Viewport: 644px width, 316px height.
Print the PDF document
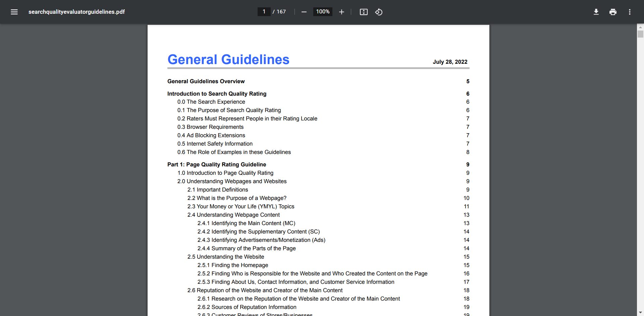pyautogui.click(x=613, y=12)
